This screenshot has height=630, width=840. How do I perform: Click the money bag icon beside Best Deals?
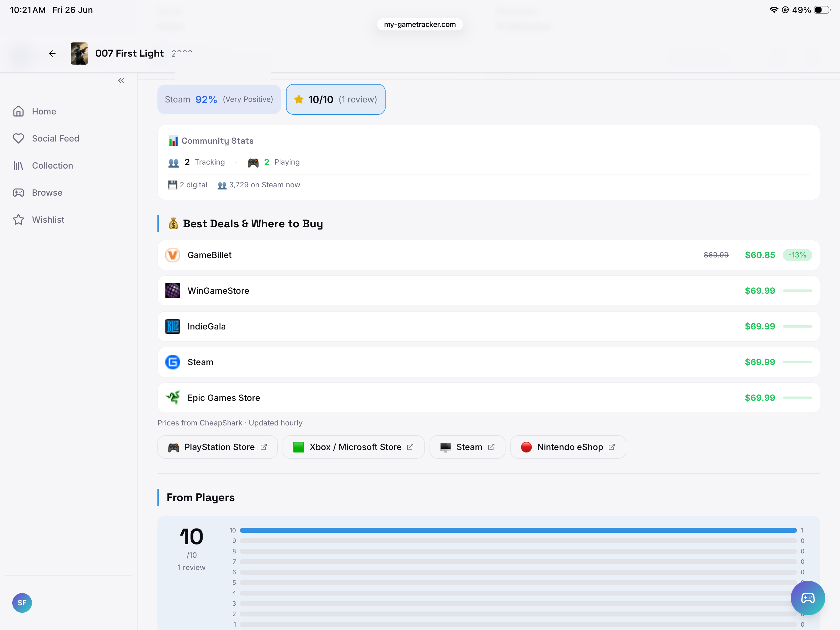tap(173, 224)
